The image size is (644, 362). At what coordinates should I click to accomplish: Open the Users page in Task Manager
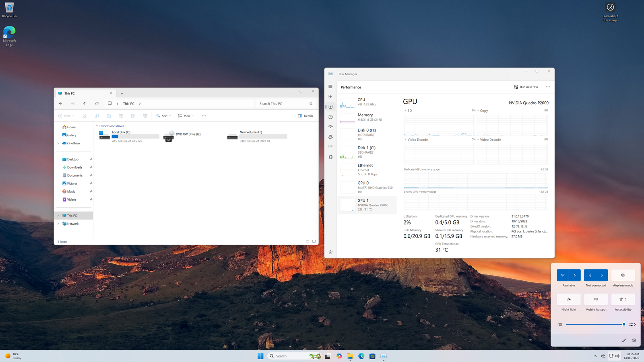[330, 137]
